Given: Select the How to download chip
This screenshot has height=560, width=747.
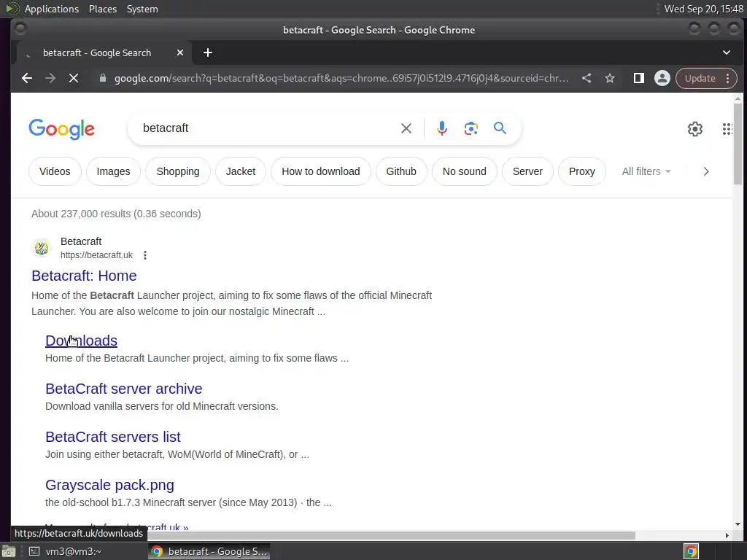Looking at the screenshot, I should click(321, 171).
